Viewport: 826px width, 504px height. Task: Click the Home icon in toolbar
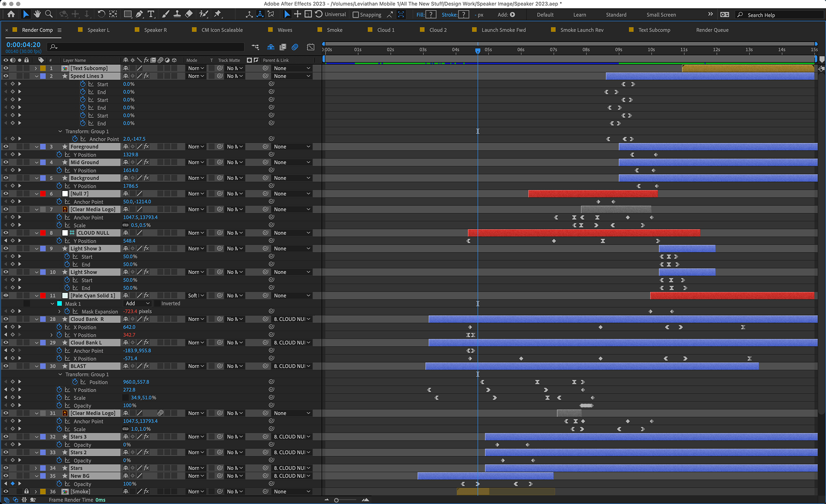[x=11, y=14]
